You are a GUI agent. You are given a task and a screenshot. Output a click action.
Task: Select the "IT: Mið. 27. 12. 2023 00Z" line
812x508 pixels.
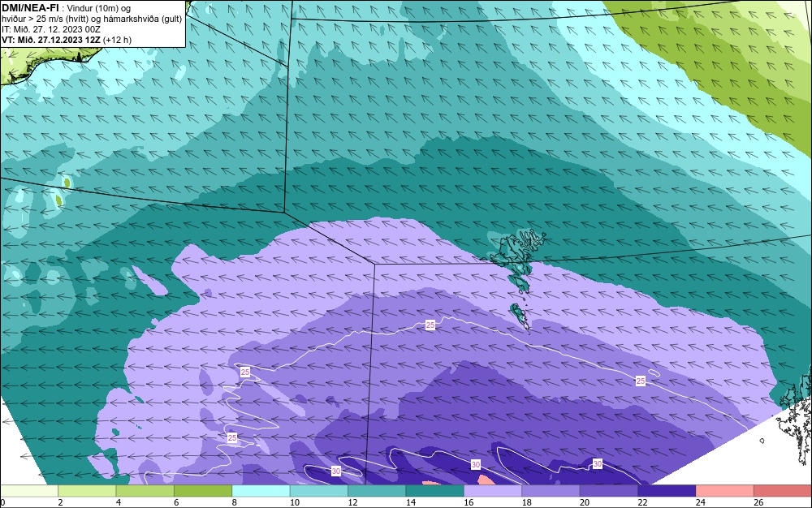coord(51,29)
